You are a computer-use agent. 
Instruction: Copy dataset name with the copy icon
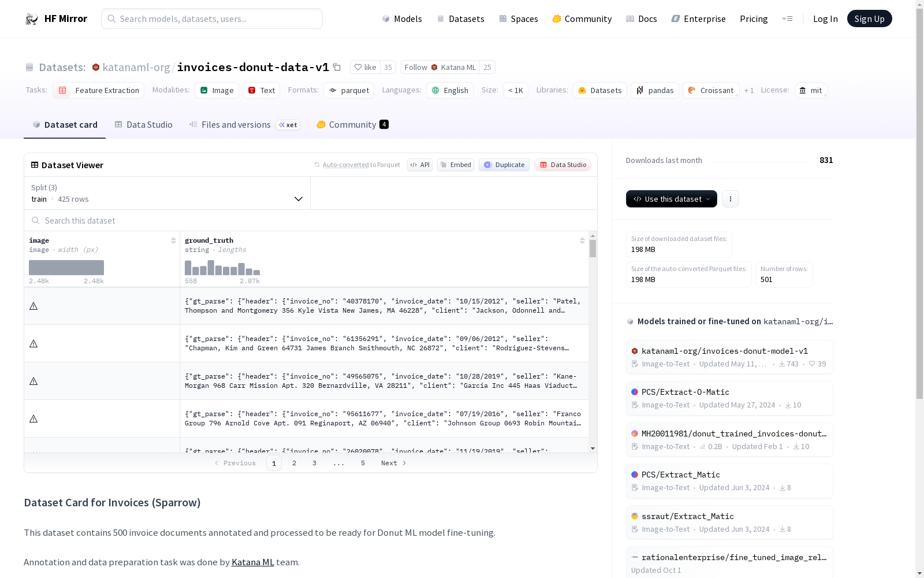pos(337,67)
